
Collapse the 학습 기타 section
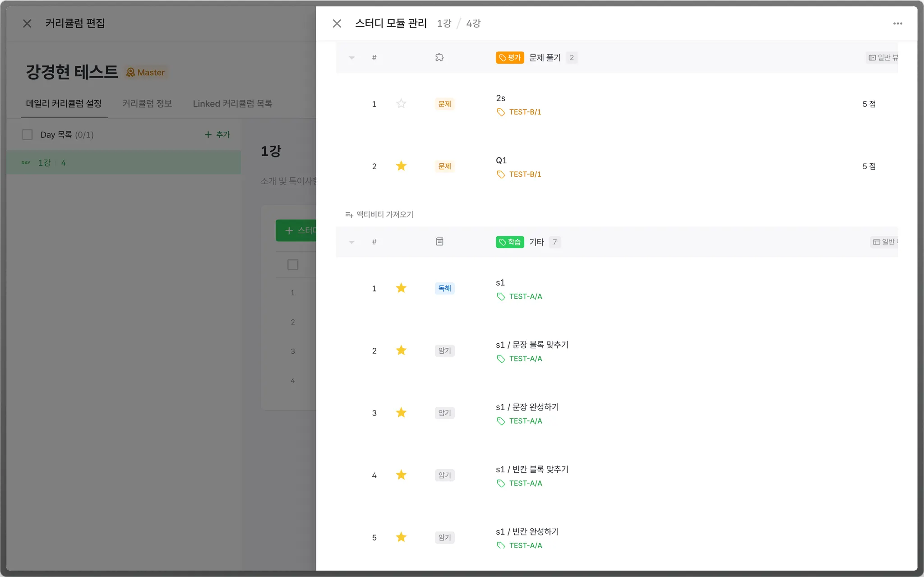351,242
